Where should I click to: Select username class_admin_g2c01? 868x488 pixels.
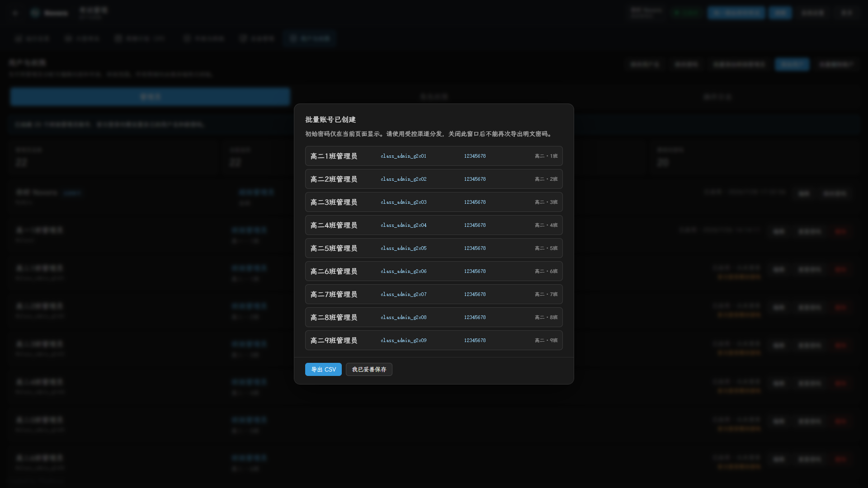[x=403, y=156]
